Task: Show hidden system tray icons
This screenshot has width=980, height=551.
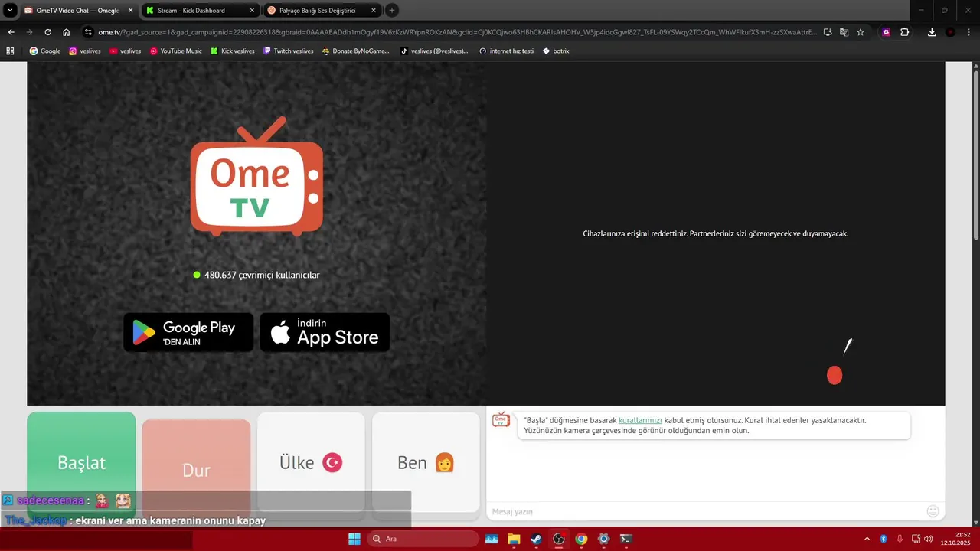Action: coord(867,539)
